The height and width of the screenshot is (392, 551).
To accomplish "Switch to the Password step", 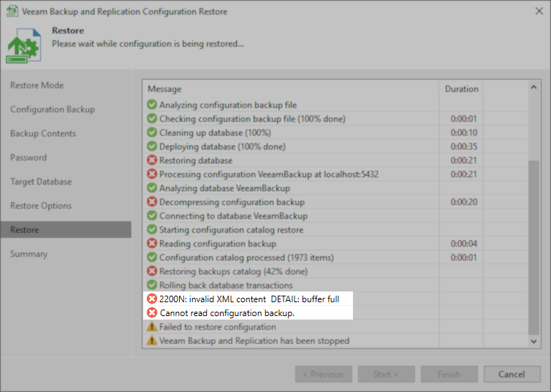I will click(28, 158).
